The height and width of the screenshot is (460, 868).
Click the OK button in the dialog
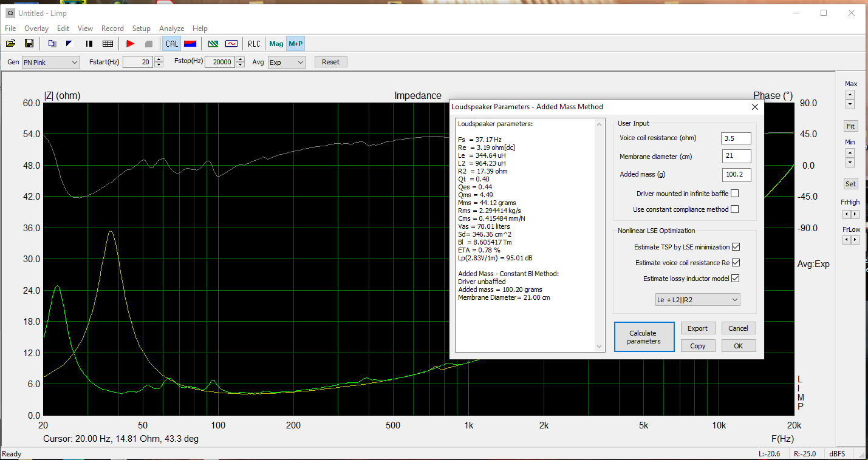point(739,346)
